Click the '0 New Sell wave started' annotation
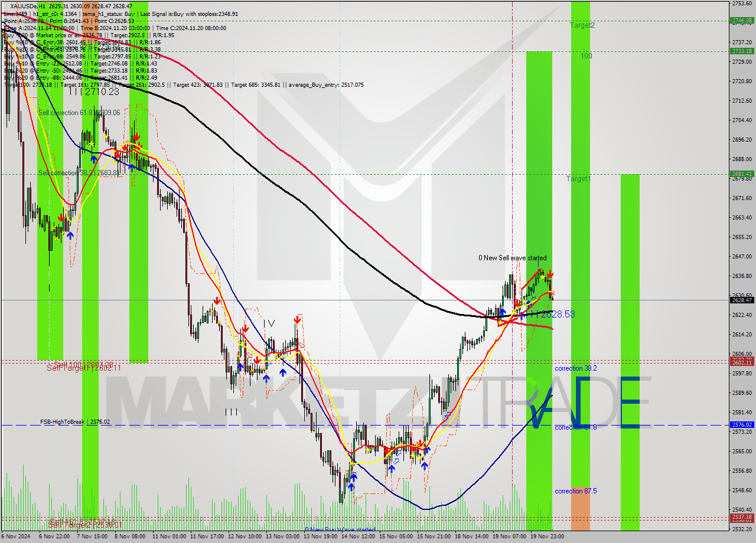 coord(513,258)
